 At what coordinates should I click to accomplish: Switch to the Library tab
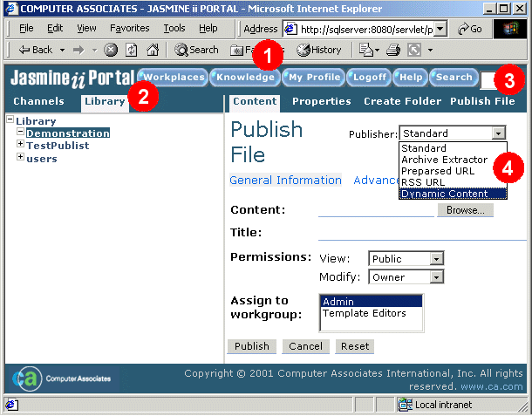point(105,103)
